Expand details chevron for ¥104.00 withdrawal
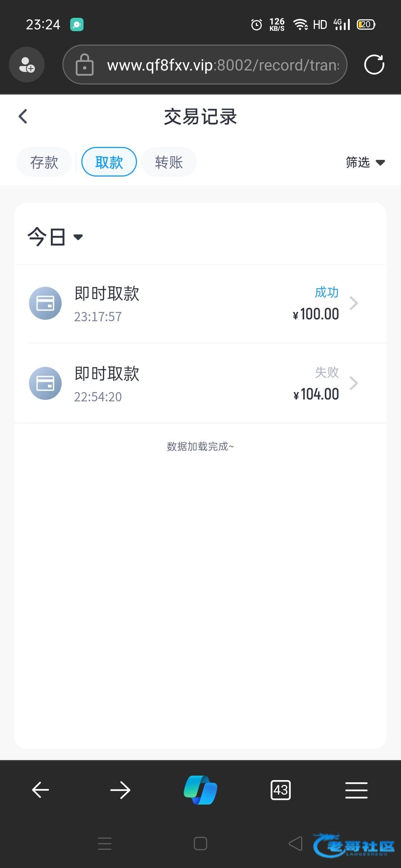Screen dimensions: 401x868 354,383
